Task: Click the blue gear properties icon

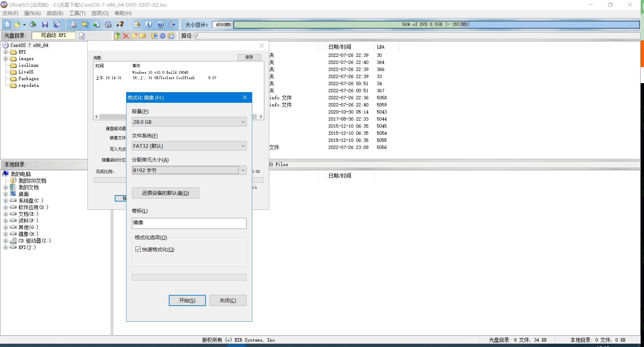Action: [x=163, y=36]
